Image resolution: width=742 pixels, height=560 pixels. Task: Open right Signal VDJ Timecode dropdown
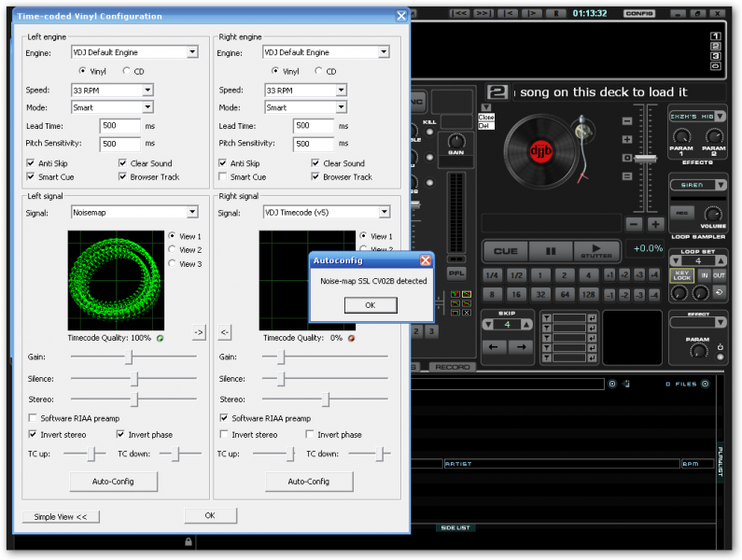pos(385,212)
